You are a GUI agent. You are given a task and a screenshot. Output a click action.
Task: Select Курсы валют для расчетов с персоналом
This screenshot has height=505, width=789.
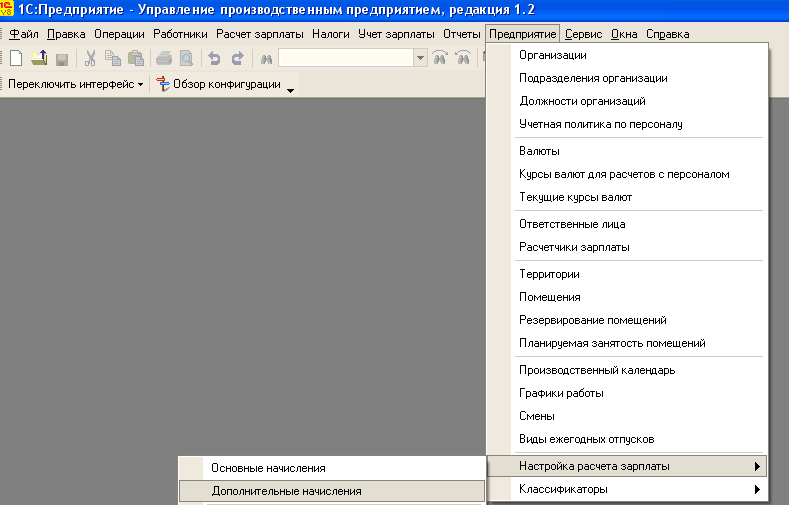627,174
